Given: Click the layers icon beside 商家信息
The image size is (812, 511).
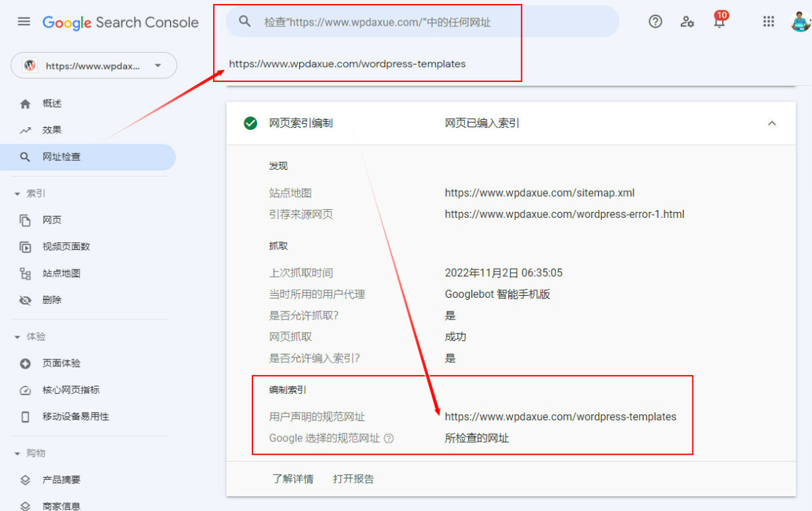Looking at the screenshot, I should point(25,506).
